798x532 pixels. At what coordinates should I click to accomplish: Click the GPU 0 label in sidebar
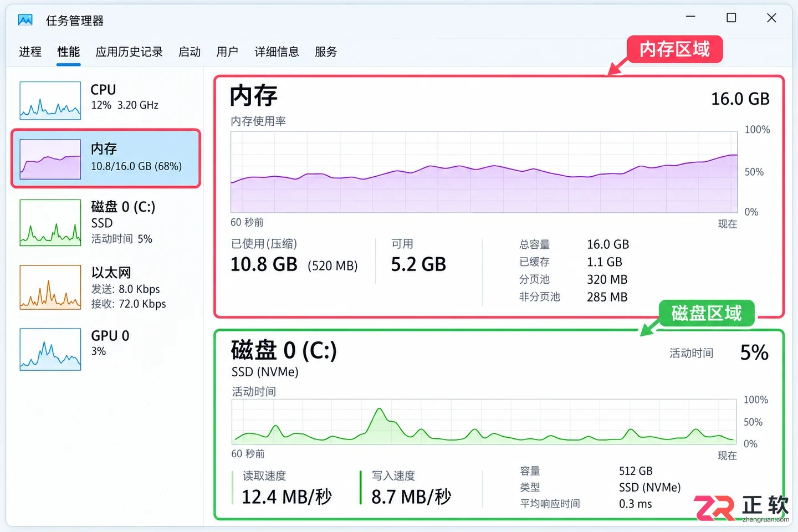(110, 336)
